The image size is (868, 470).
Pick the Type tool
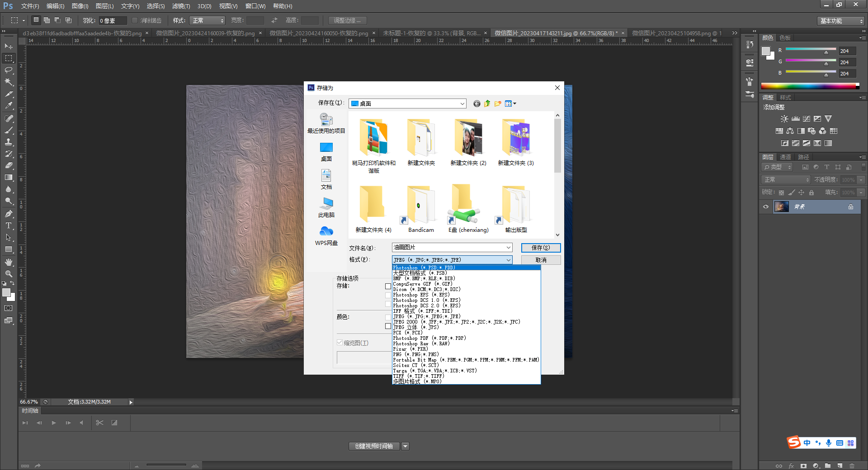tap(9, 226)
